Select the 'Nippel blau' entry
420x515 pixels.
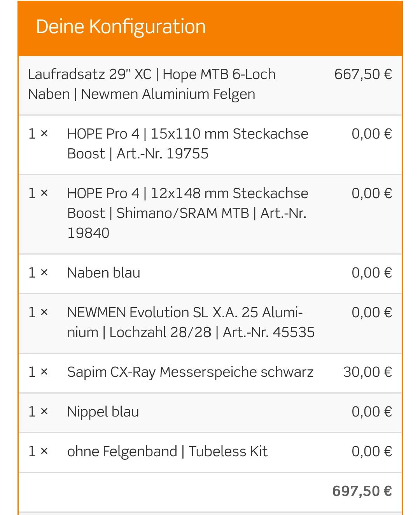click(x=103, y=412)
